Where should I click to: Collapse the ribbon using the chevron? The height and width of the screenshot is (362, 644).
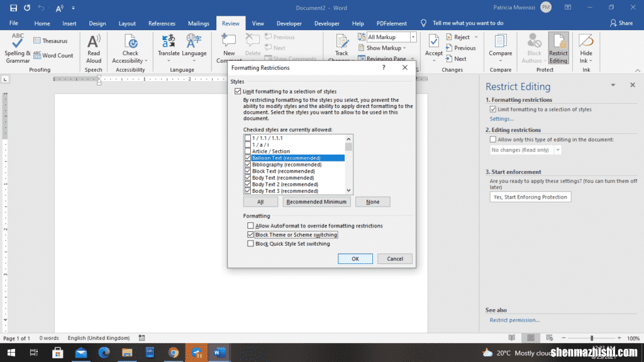point(638,70)
